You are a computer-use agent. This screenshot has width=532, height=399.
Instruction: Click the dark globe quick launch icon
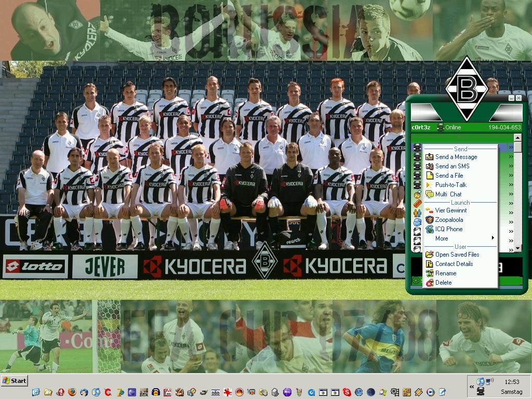click(371, 393)
